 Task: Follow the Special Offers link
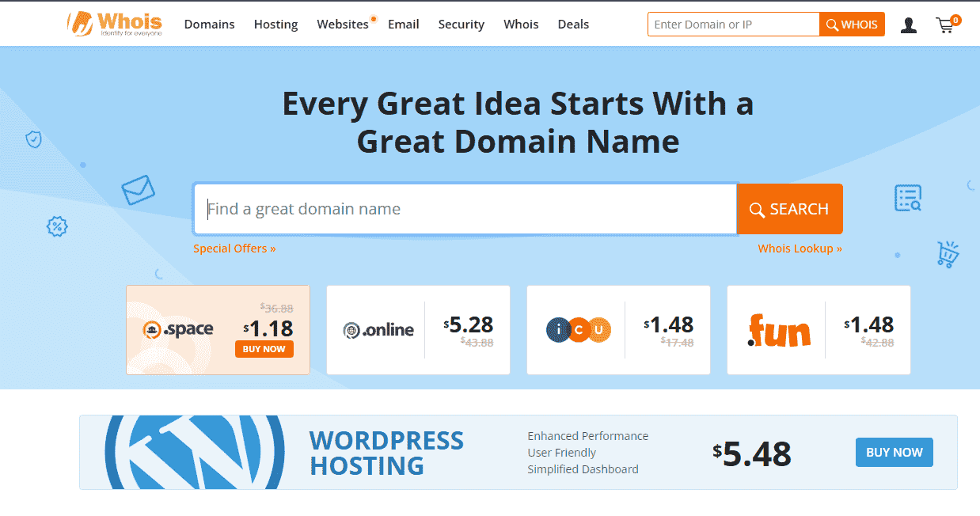coord(234,249)
